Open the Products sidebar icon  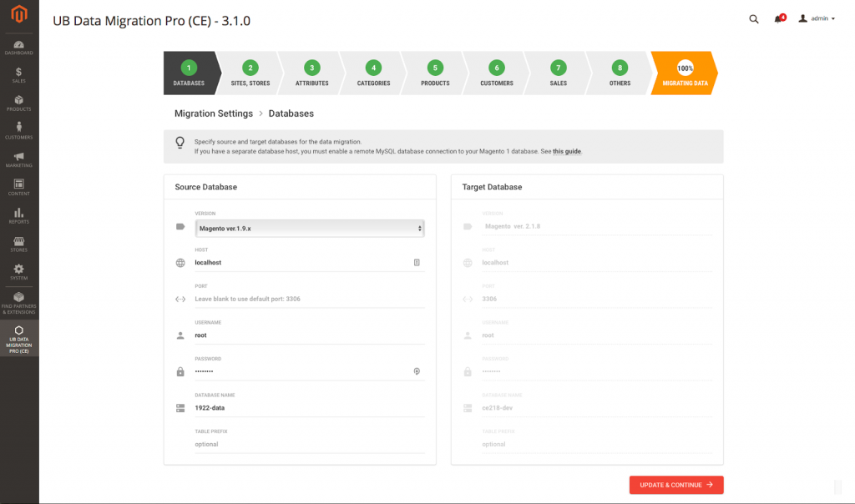pos(18,103)
